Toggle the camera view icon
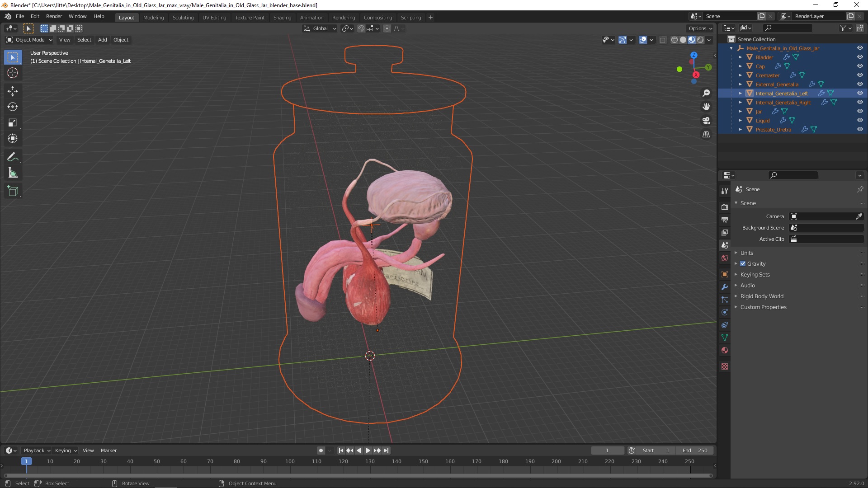 click(706, 121)
